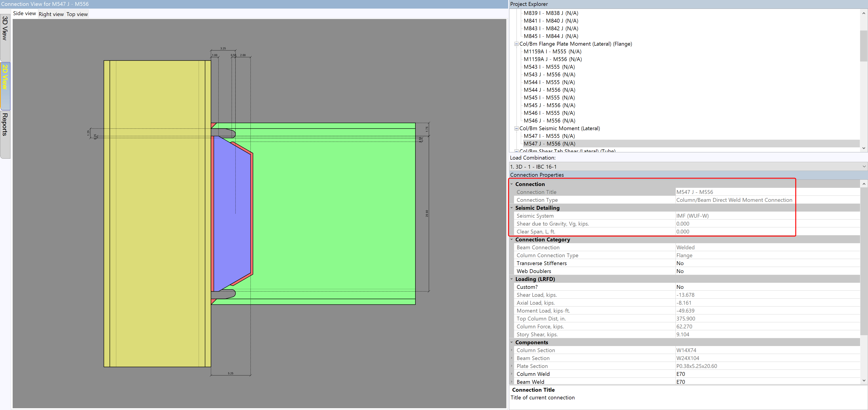Switch to Top view
Screen dimensions: 868x410
[x=77, y=14]
